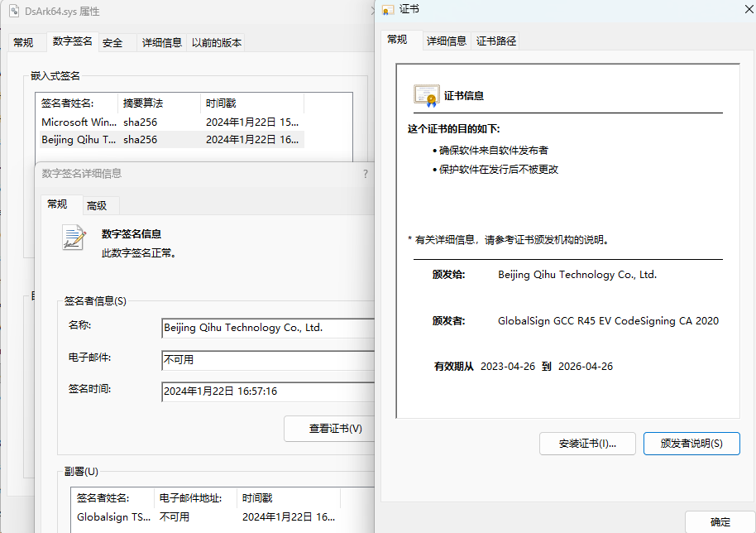Open the 以前的版本 tab
Screen dimensions: 756x533
217,42
